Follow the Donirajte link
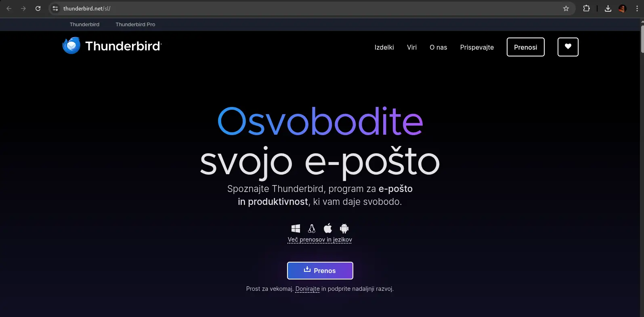This screenshot has width=644, height=317. pos(307,289)
